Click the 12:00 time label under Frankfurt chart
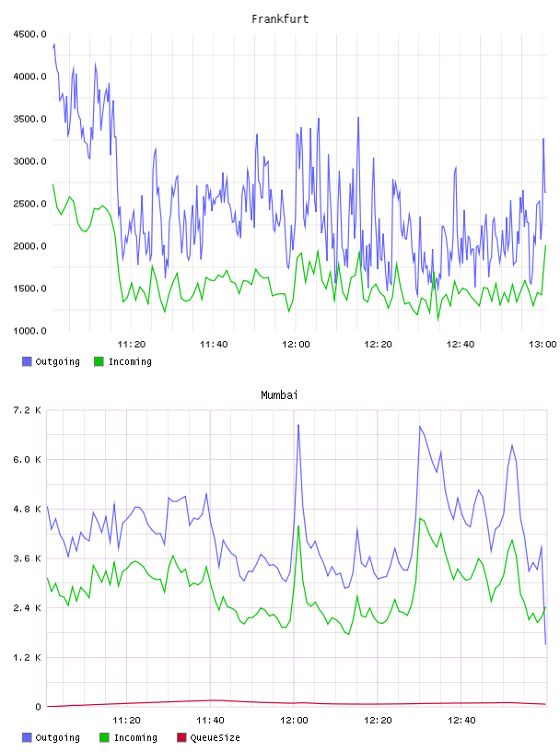Image resolution: width=560 pixels, height=752 pixels. point(296,345)
